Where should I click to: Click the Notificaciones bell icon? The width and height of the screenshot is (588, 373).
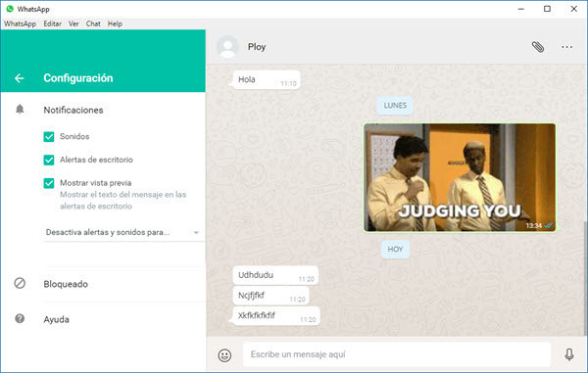coord(20,110)
